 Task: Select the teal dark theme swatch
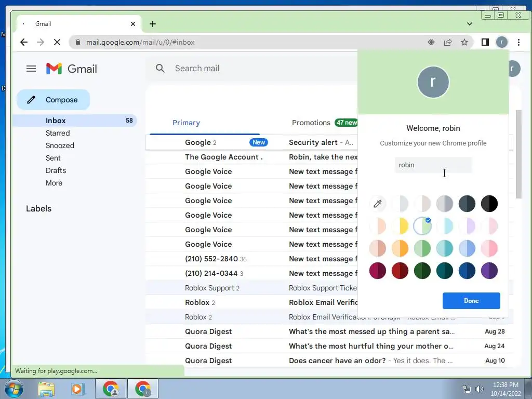(445, 271)
